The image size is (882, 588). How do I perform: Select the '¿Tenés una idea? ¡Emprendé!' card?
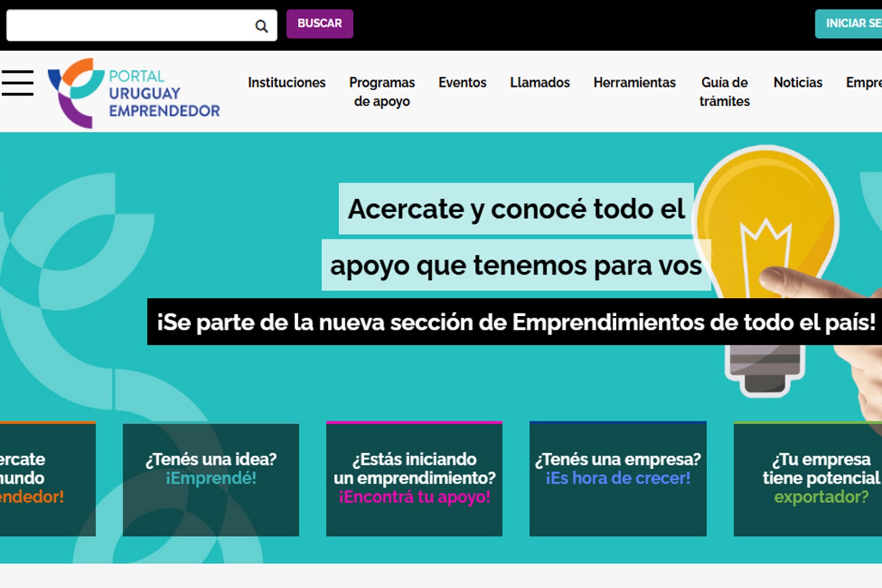coord(211,479)
